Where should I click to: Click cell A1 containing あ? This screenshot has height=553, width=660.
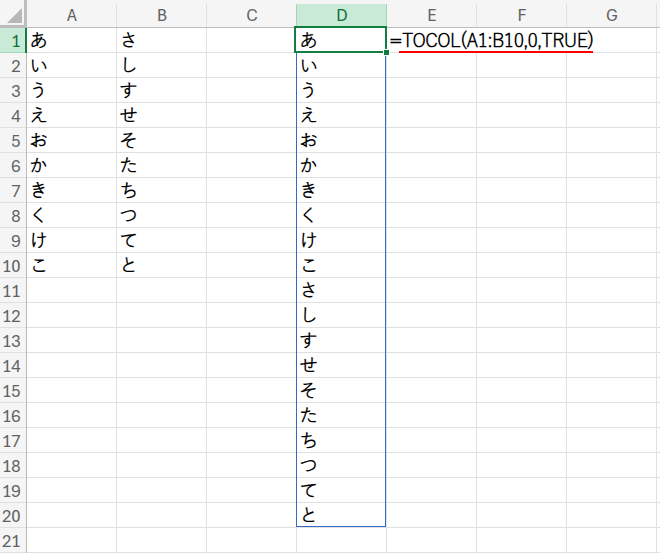[71, 40]
